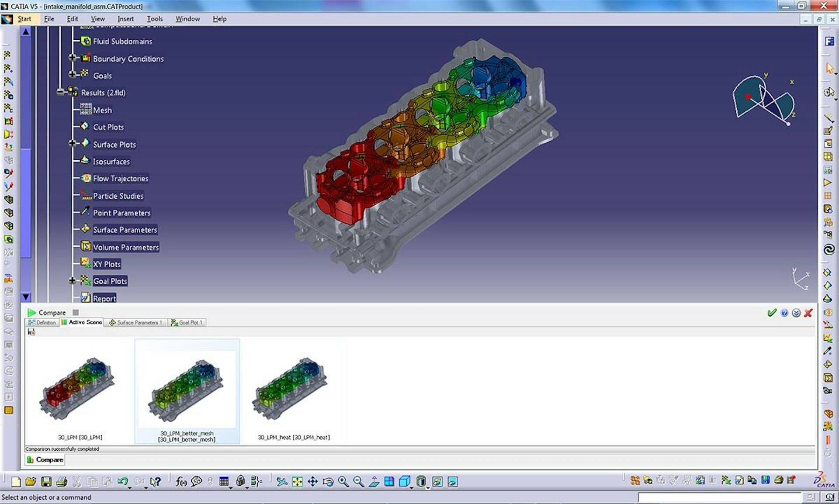Click the Rotate view icon
The image size is (839, 504).
[328, 481]
